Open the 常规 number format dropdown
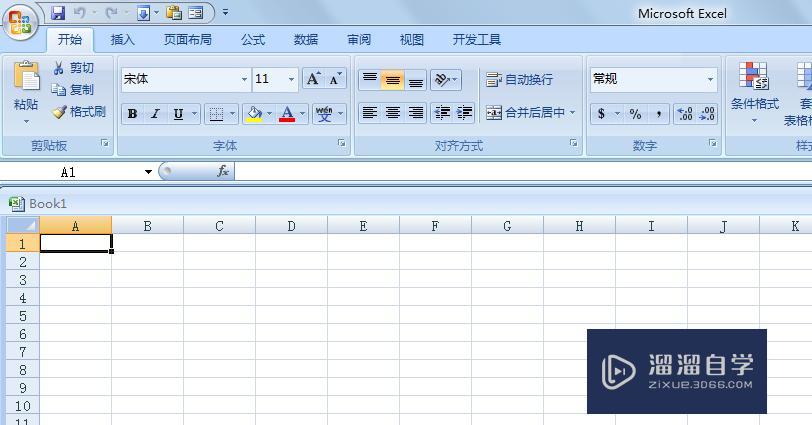This screenshot has height=425, width=812. pos(710,80)
